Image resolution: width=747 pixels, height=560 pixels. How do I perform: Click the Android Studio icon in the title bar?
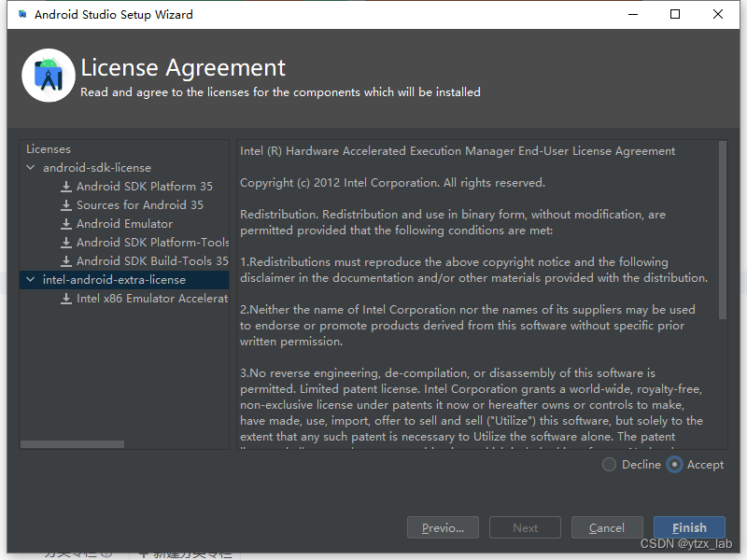pos(21,14)
